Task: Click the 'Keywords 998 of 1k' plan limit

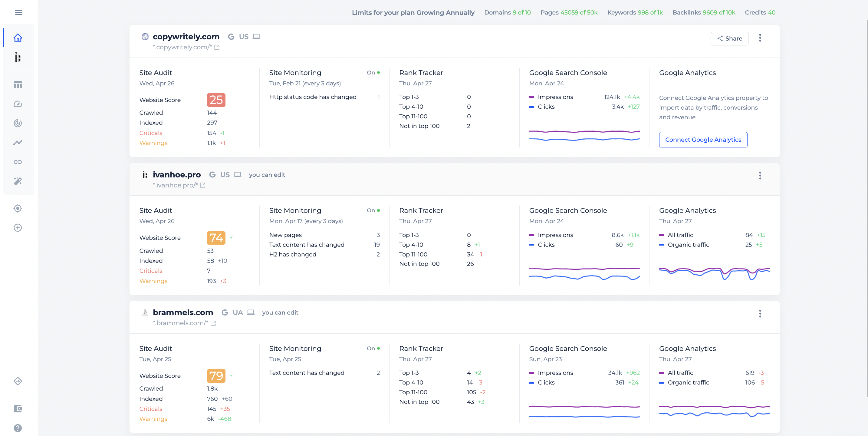Action: tap(635, 12)
